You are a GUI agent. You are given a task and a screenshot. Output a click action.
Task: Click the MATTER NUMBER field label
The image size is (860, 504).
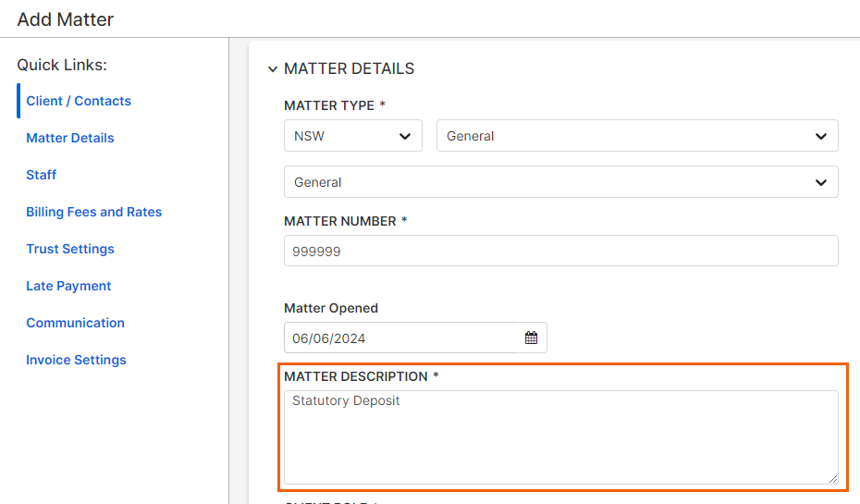point(339,221)
